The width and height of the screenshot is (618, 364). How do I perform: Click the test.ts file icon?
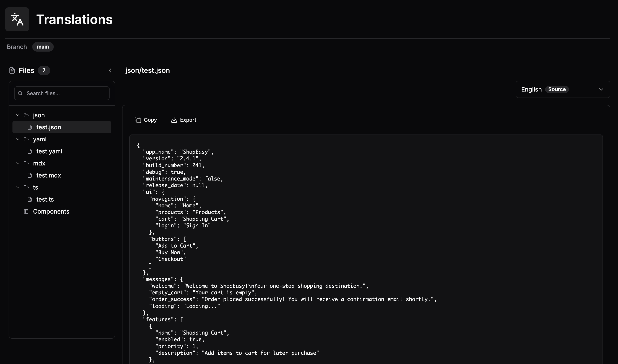30,199
